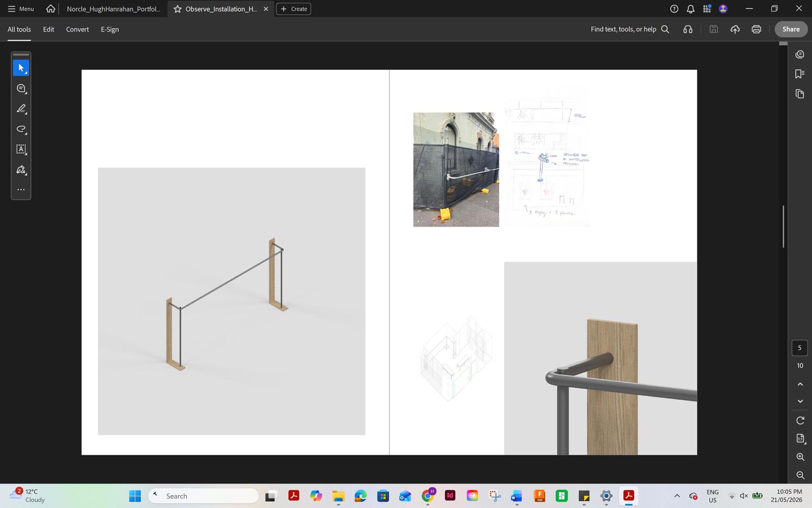This screenshot has width=812, height=508.
Task: Open the page thumbnails panel
Action: coord(800,94)
